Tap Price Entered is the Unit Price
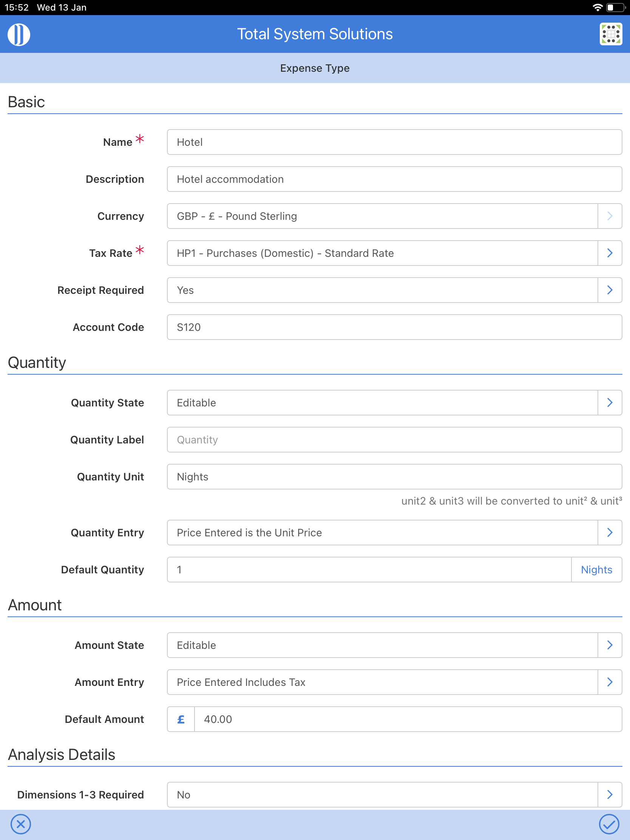This screenshot has height=840, width=630. coord(382,533)
